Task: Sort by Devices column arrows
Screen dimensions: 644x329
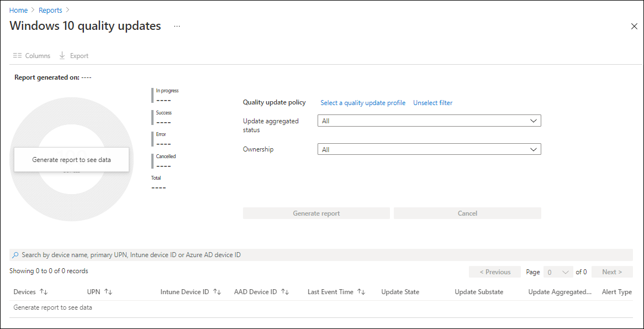Action: (44, 292)
